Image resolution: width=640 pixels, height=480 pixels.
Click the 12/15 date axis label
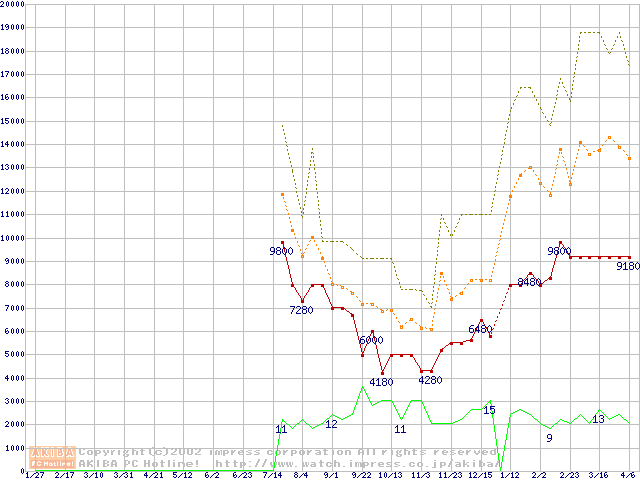click(480, 475)
